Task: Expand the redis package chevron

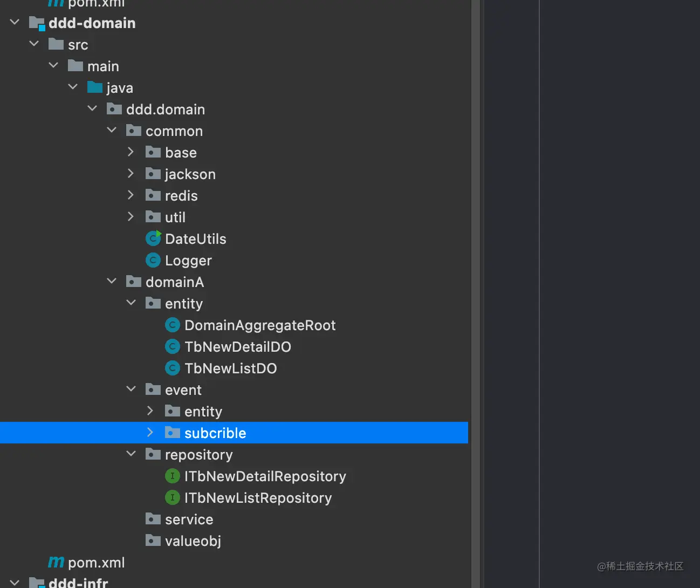Action: pos(131,195)
